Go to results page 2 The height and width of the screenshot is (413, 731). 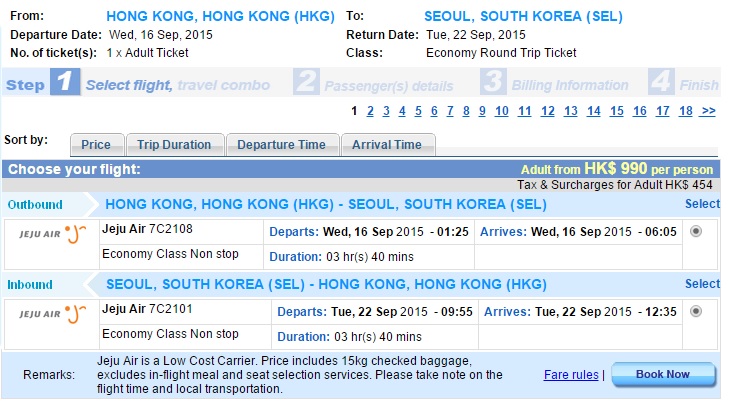pyautogui.click(x=370, y=111)
